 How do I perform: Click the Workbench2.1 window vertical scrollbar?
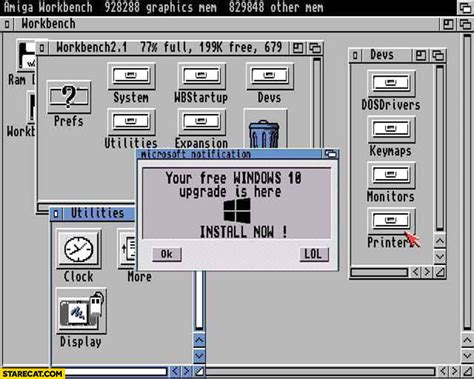pyautogui.click(x=317, y=102)
